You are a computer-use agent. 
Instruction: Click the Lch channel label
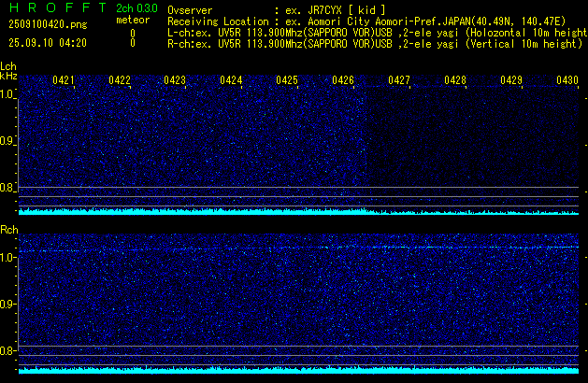[8, 66]
